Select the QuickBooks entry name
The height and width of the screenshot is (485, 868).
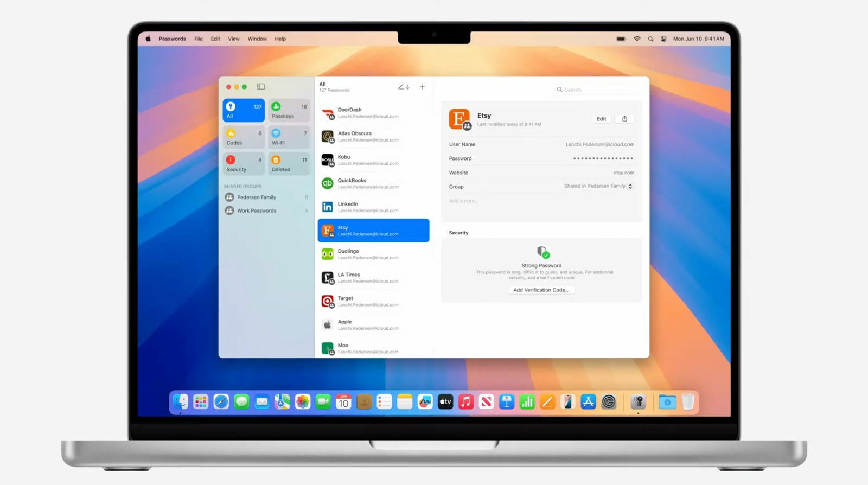click(x=352, y=181)
